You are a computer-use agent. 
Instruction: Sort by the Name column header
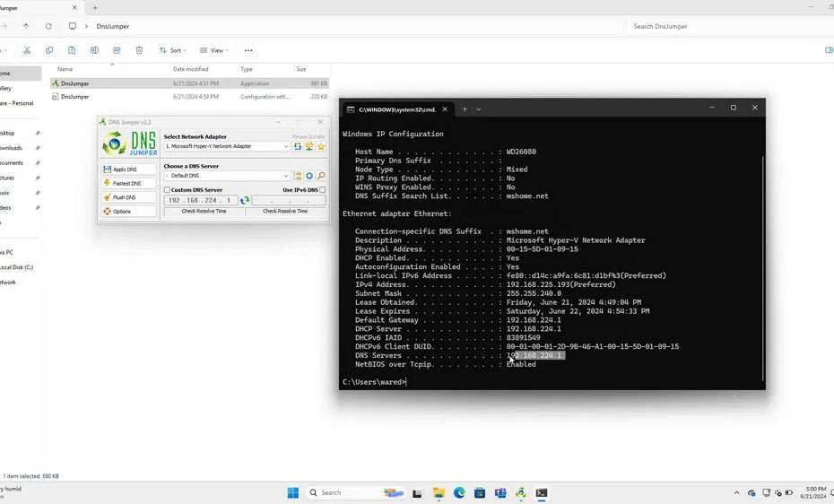[x=65, y=69]
